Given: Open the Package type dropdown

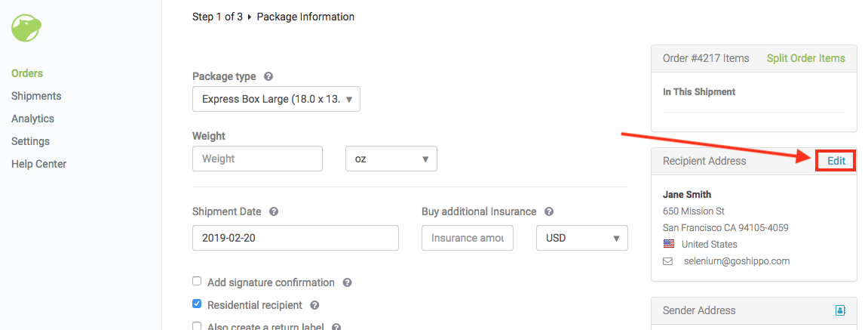Looking at the screenshot, I should [x=276, y=99].
